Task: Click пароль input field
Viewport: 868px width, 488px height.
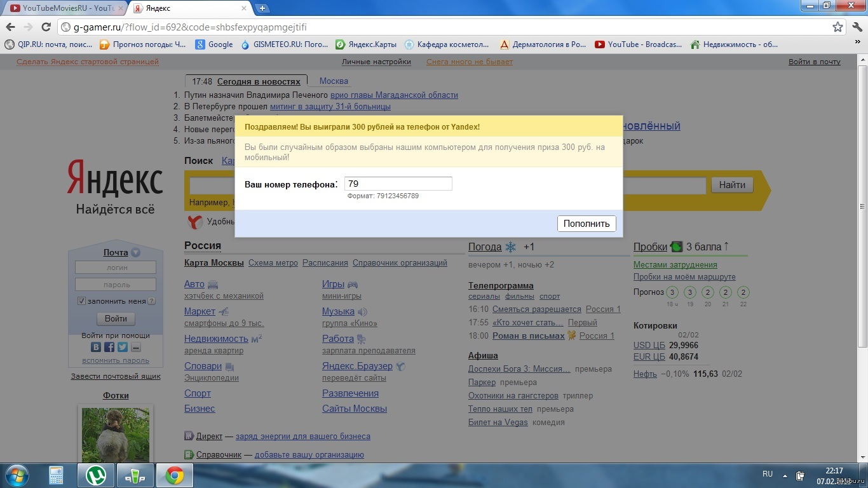Action: coord(116,285)
